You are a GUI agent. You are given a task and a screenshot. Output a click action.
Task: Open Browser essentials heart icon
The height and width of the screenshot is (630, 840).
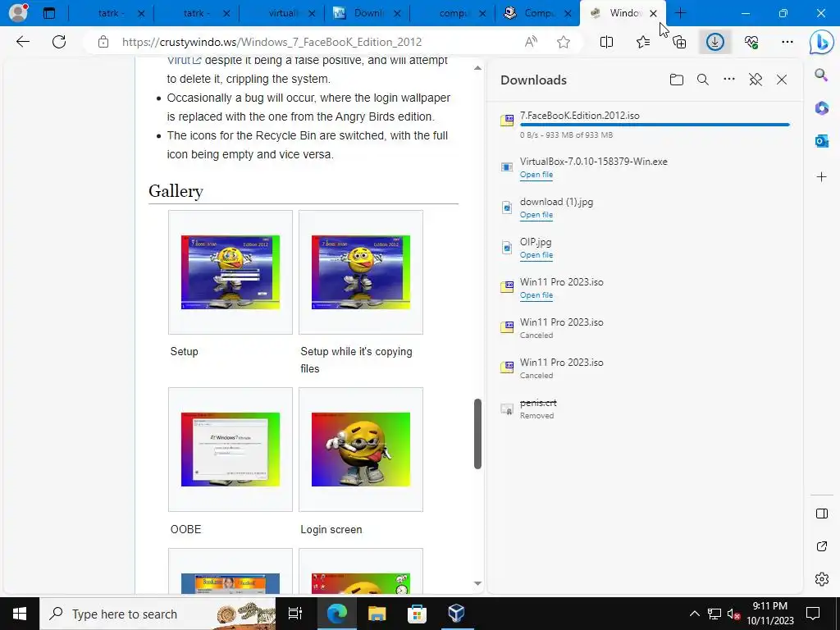[751, 42]
